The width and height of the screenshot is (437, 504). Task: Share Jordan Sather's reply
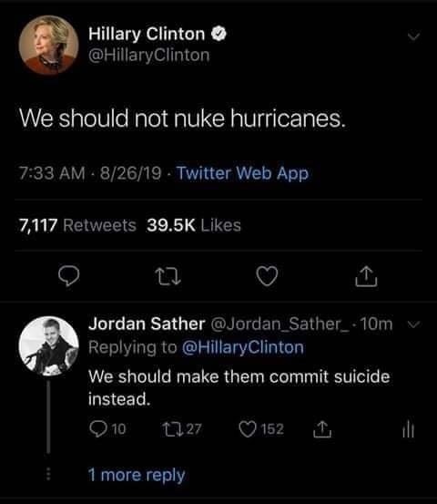point(322,429)
